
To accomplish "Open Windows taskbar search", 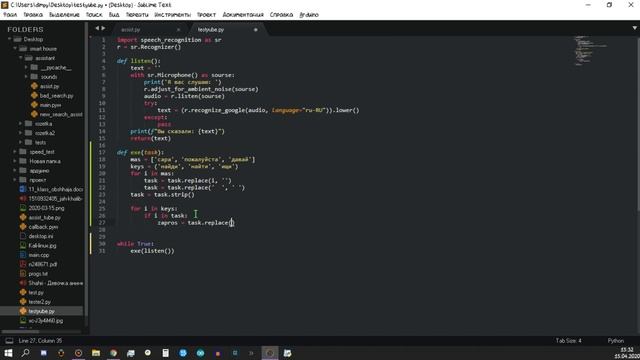I will coord(26,353).
